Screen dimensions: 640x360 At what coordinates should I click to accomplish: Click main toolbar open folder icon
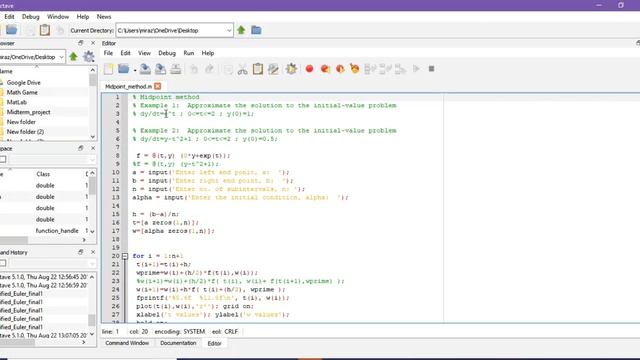[11, 30]
